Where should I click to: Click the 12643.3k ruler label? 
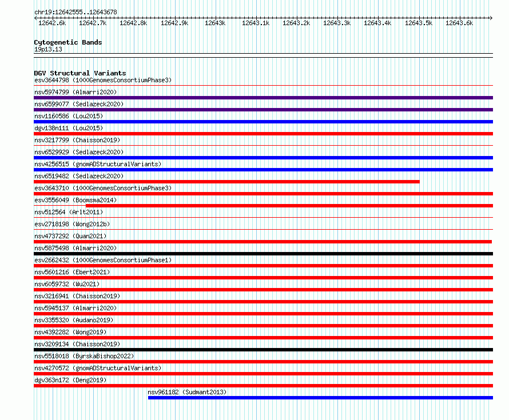coord(337,23)
